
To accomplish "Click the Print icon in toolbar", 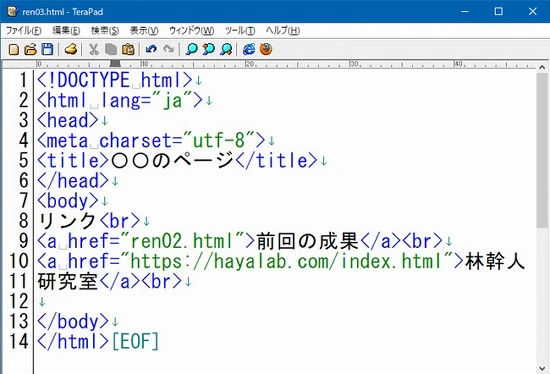I will tap(71, 49).
